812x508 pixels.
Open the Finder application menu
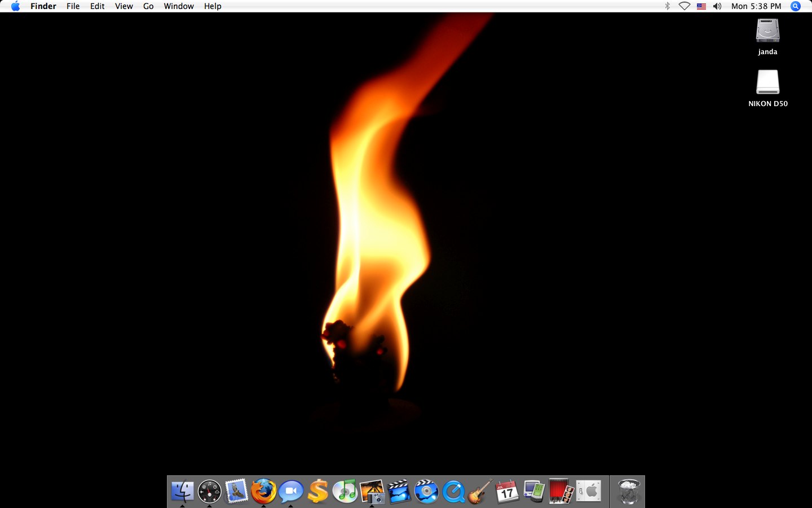(x=43, y=6)
